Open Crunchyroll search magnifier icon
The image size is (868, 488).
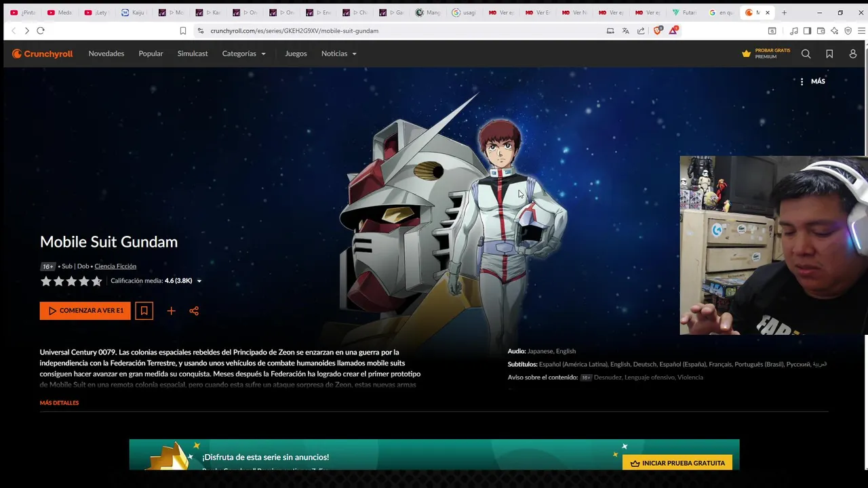coord(806,54)
